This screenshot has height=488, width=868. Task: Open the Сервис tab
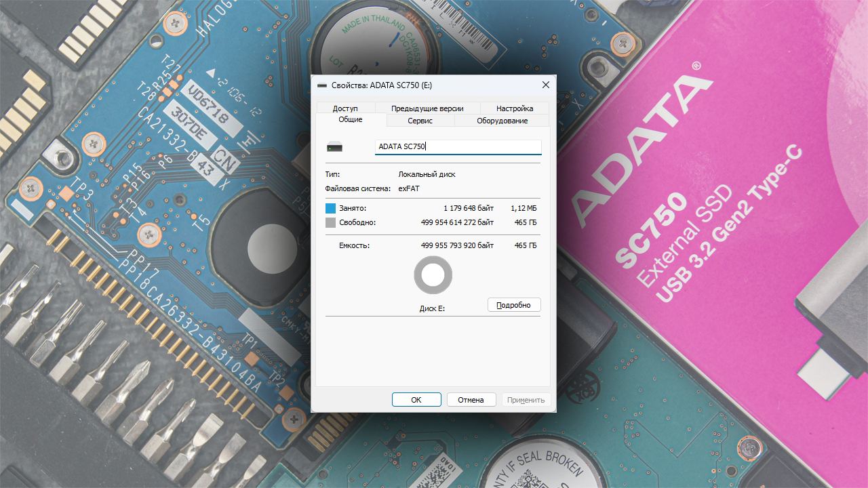pyautogui.click(x=420, y=121)
